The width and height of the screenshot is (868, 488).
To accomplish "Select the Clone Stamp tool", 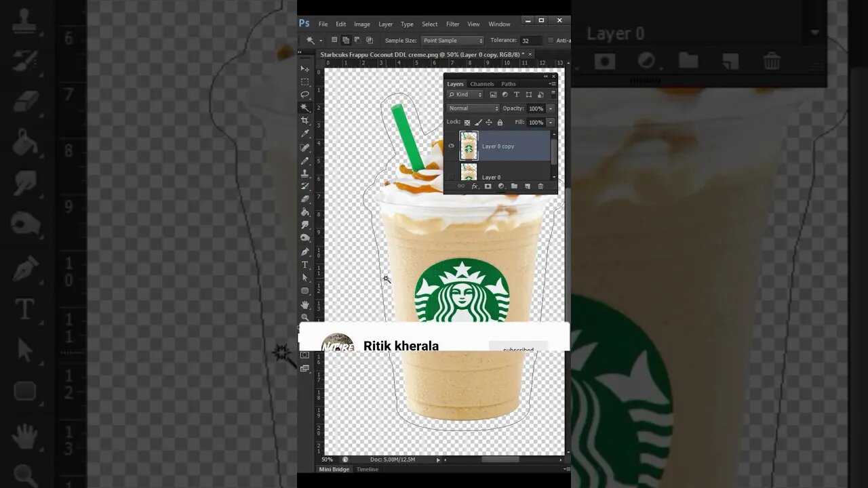I will (305, 174).
